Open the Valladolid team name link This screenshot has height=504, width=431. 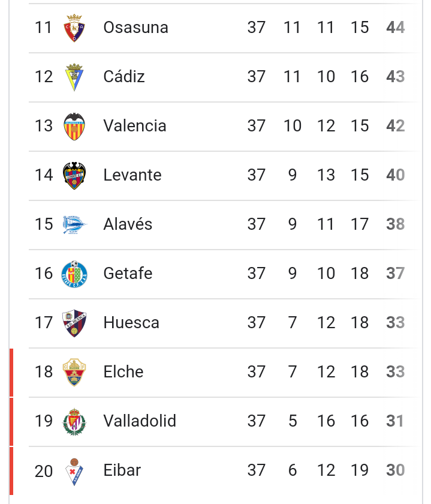pos(140,421)
